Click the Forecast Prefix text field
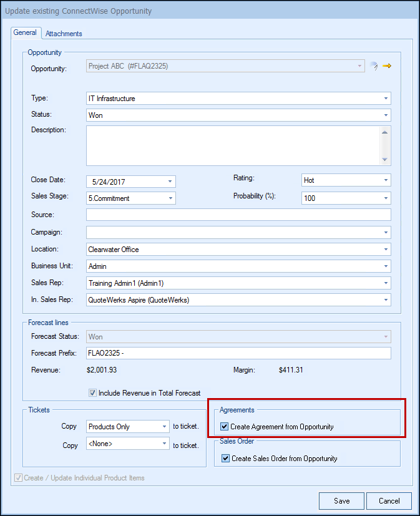The height and width of the screenshot is (516, 420). click(238, 354)
